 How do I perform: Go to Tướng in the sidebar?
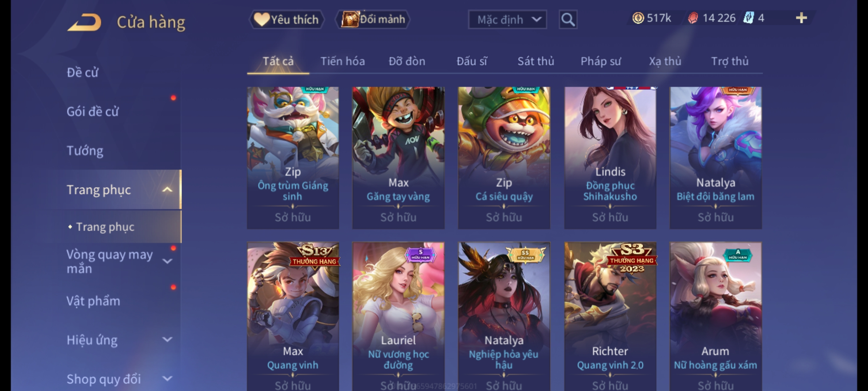[x=85, y=151]
